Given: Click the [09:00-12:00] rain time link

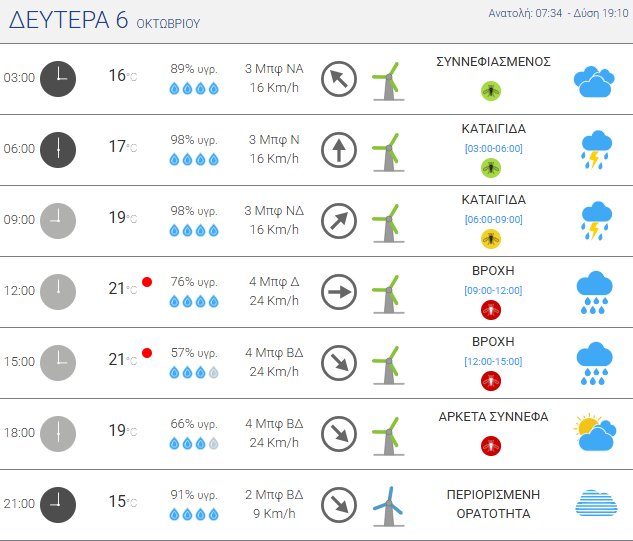Looking at the screenshot, I should pyautogui.click(x=493, y=290).
